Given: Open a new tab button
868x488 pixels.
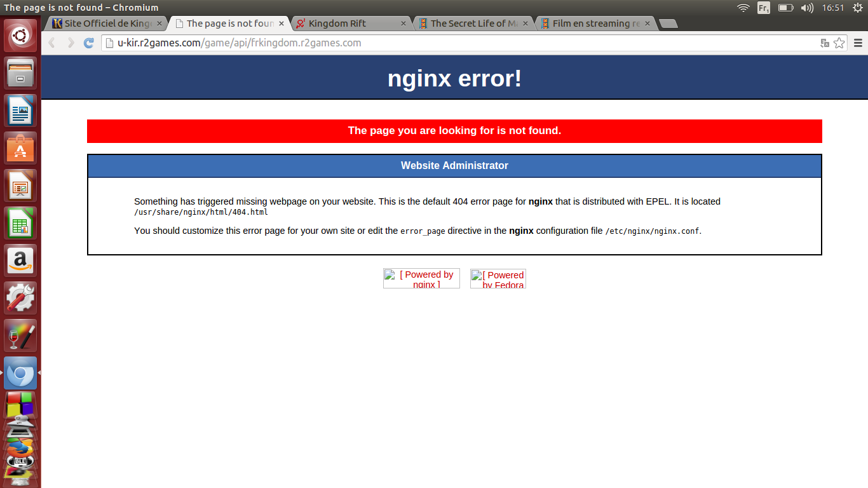Looking at the screenshot, I should (668, 24).
